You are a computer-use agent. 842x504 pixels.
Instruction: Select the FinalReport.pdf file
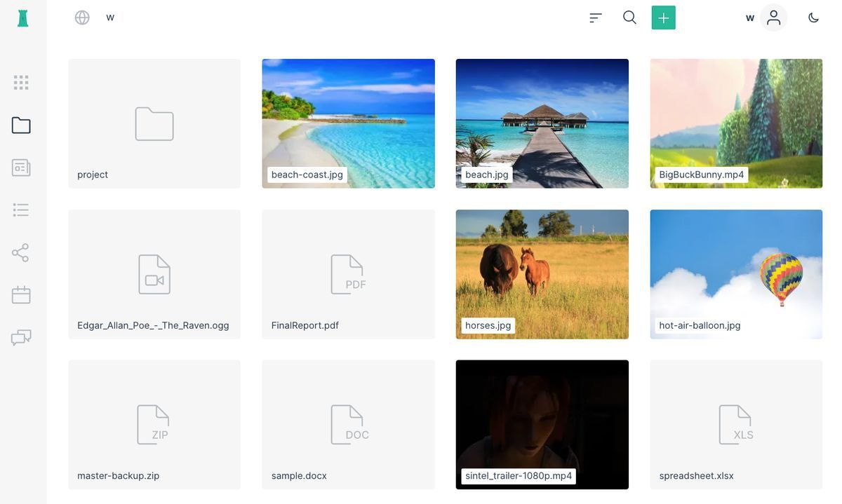click(x=348, y=275)
